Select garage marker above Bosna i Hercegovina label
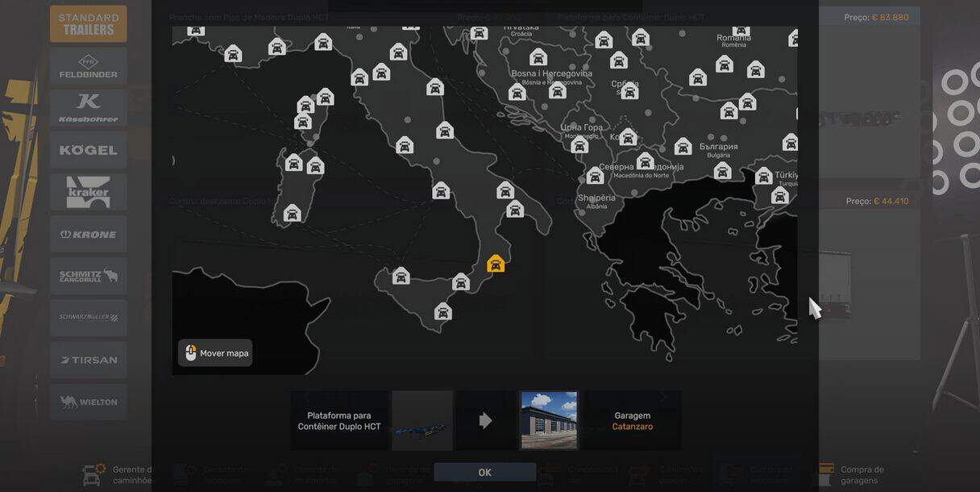980x492 pixels. click(x=538, y=57)
